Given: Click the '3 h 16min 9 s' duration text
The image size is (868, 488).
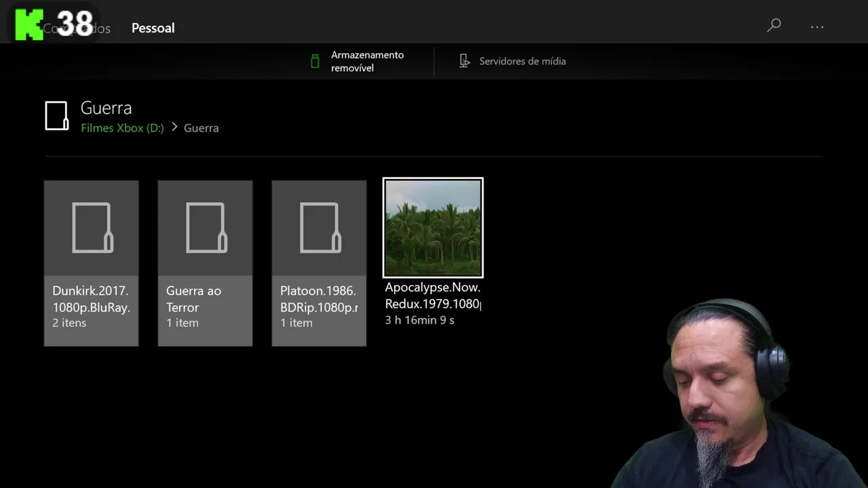Looking at the screenshot, I should [x=420, y=320].
